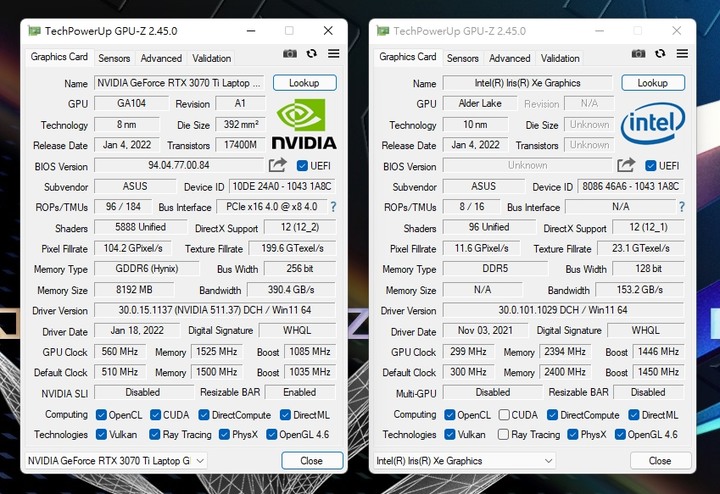The width and height of the screenshot is (720, 494).
Task: Click the Lookup button in the NVIDIA window
Action: 304,83
